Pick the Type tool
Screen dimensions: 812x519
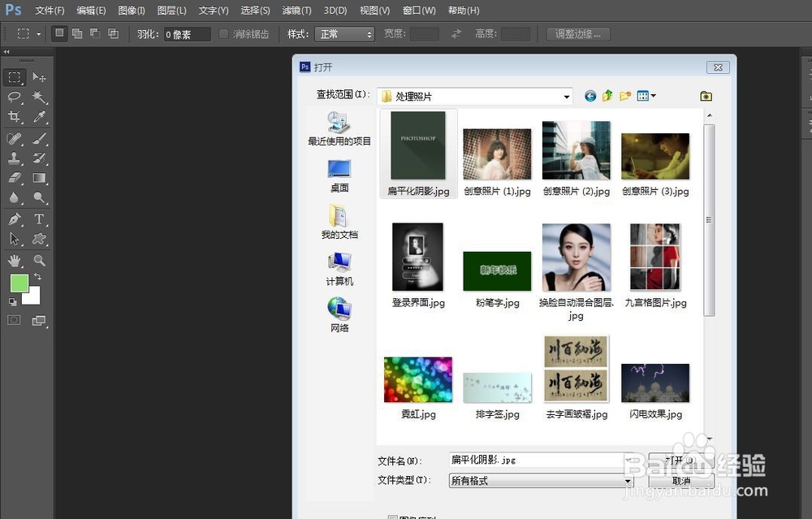coord(40,219)
